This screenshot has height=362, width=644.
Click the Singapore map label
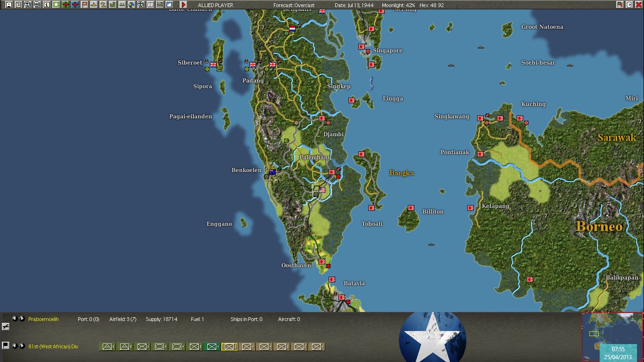[x=388, y=50]
